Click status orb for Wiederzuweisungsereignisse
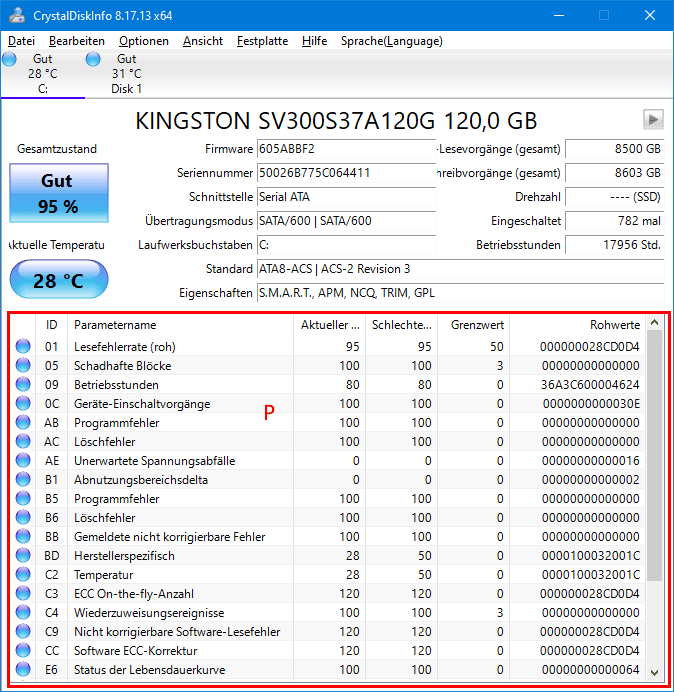The image size is (674, 692). [23, 612]
